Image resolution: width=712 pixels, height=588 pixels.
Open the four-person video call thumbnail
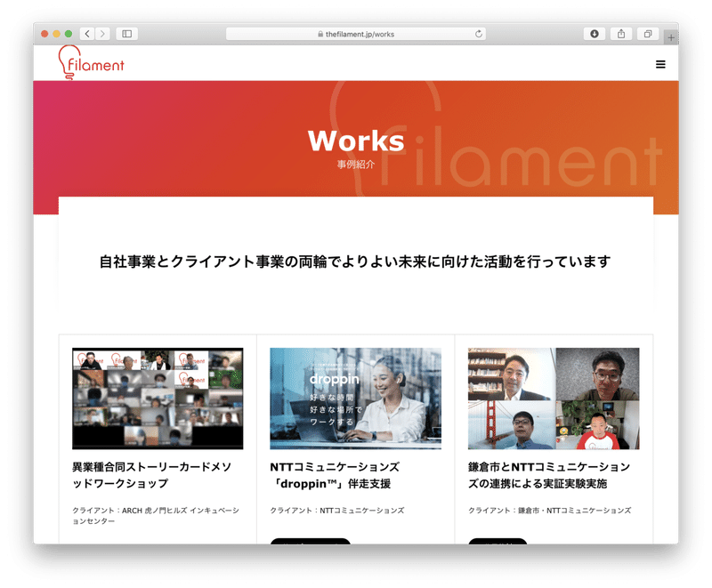[x=554, y=399]
